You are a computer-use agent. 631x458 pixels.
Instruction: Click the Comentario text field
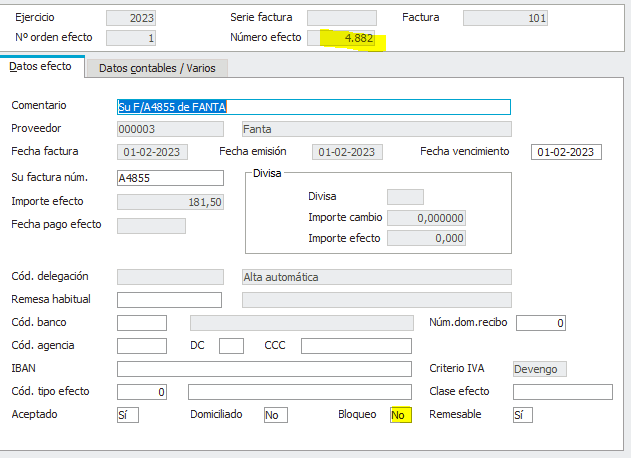click(x=313, y=107)
